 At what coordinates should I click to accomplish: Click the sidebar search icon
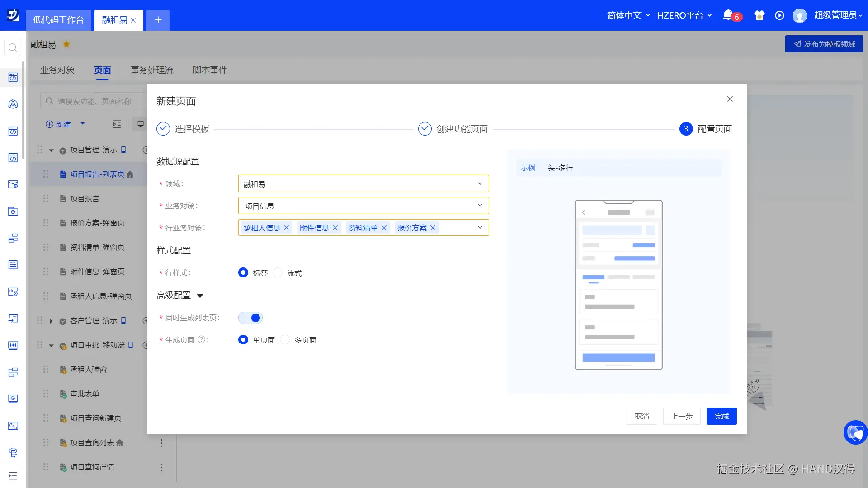point(13,47)
